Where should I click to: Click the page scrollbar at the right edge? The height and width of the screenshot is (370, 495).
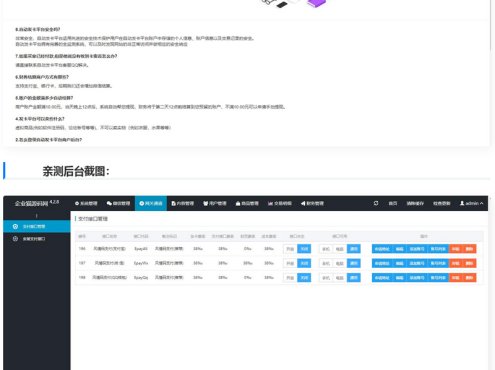click(x=491, y=25)
